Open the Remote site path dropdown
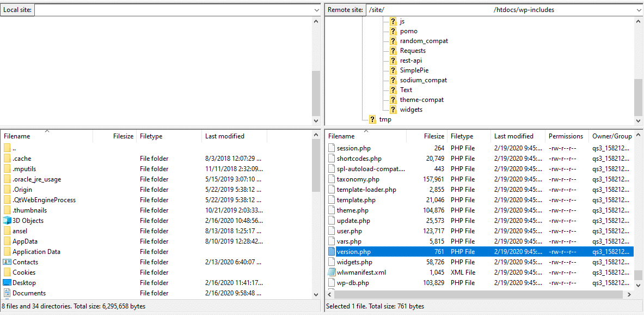The height and width of the screenshot is (315, 644). pyautogui.click(x=637, y=9)
